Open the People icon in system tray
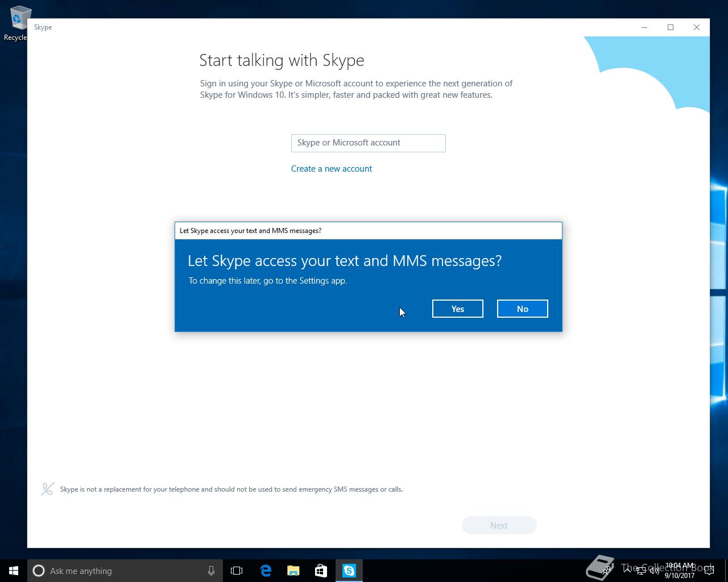The image size is (728, 582). coord(606,571)
